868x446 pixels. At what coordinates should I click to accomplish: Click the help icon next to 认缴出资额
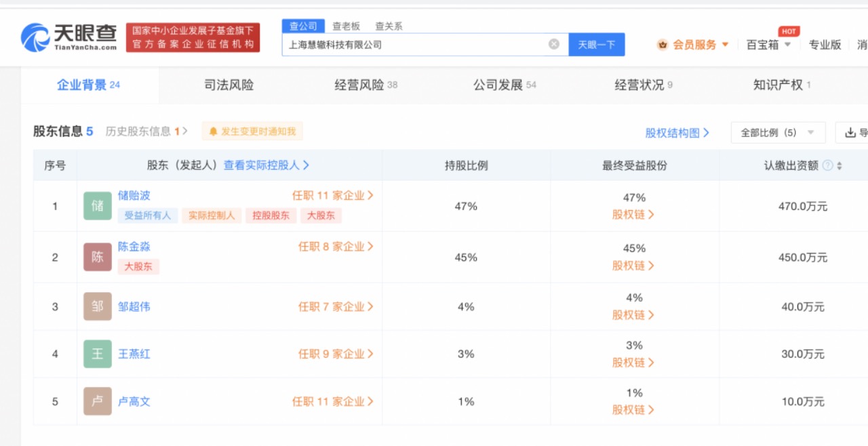tap(827, 166)
